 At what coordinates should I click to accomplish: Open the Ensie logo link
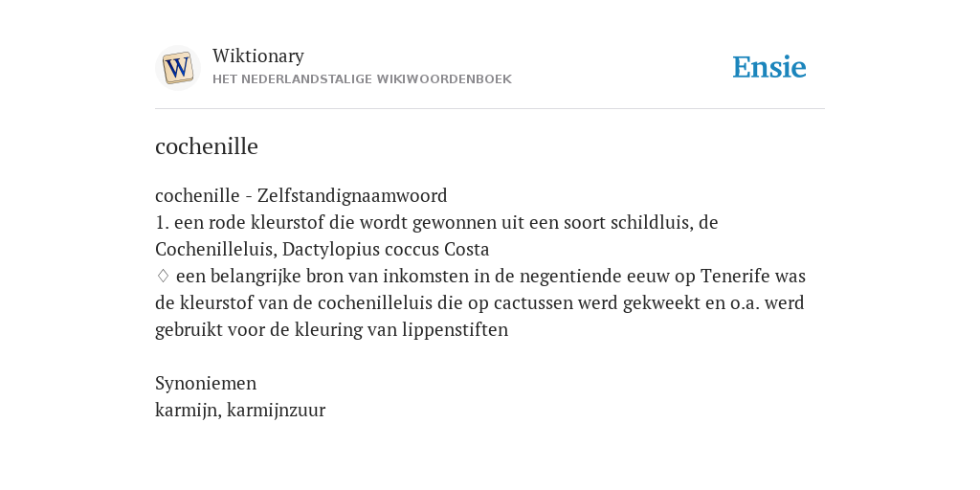(x=769, y=67)
